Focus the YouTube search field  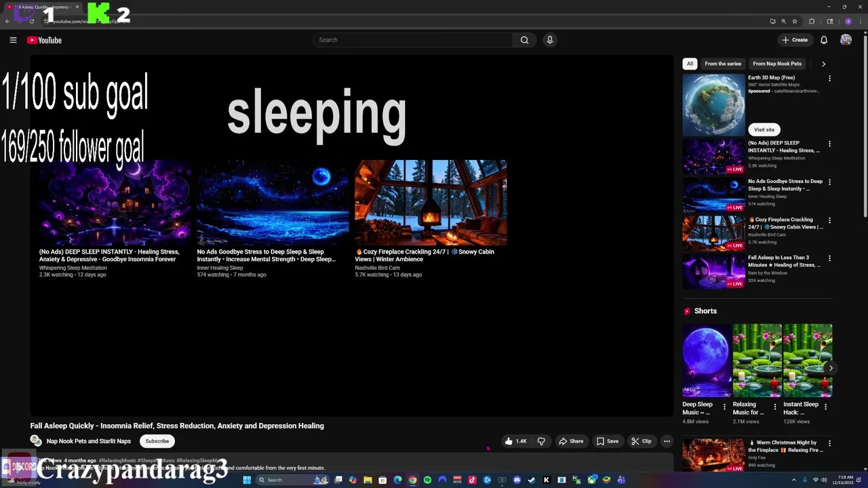414,40
